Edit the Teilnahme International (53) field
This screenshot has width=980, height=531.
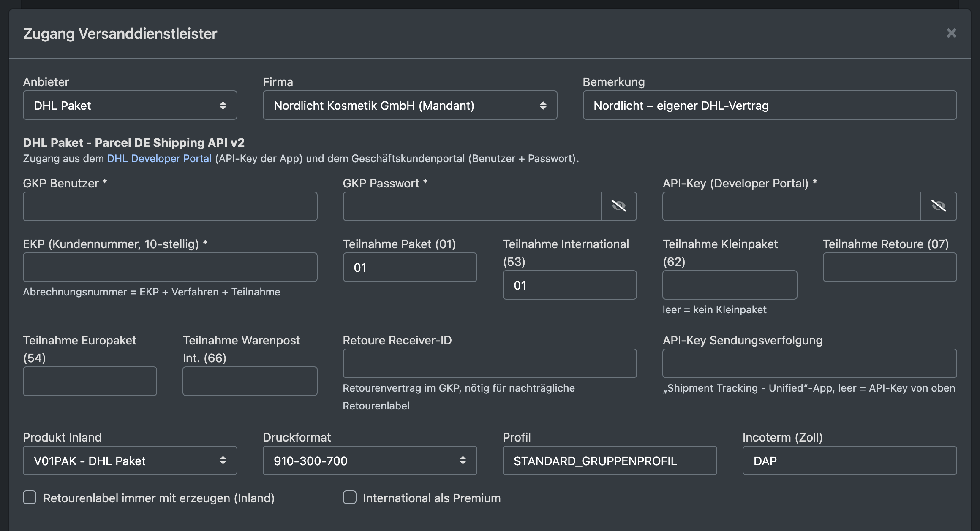pyautogui.click(x=569, y=285)
